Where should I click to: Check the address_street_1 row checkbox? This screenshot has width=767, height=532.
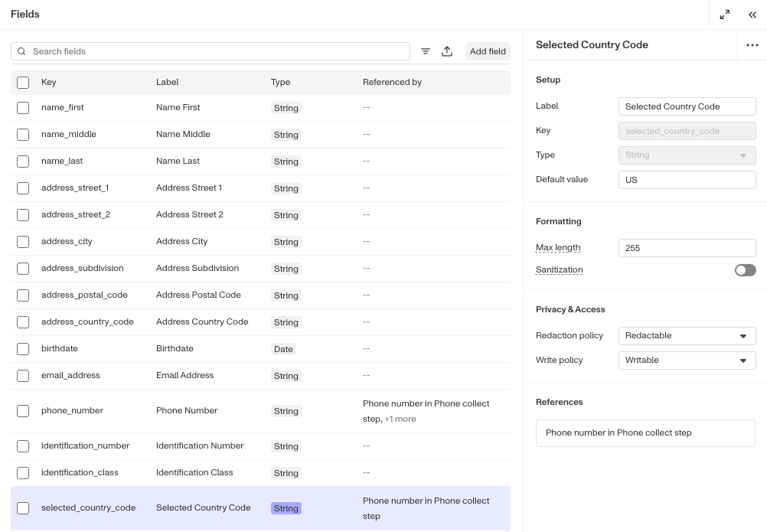coord(23,188)
